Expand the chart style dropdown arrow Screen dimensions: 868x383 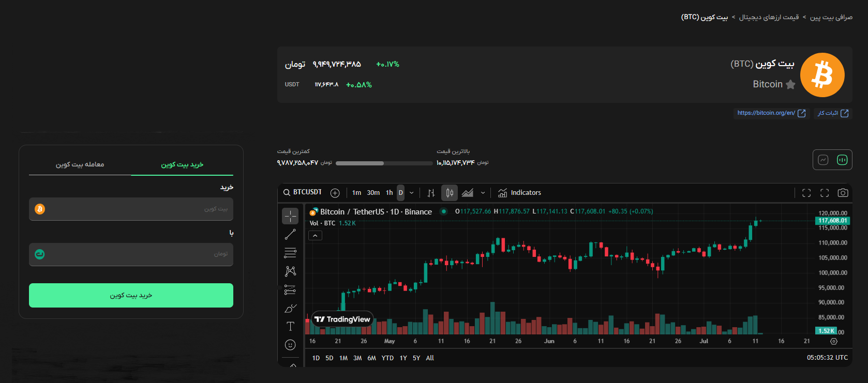tap(483, 193)
